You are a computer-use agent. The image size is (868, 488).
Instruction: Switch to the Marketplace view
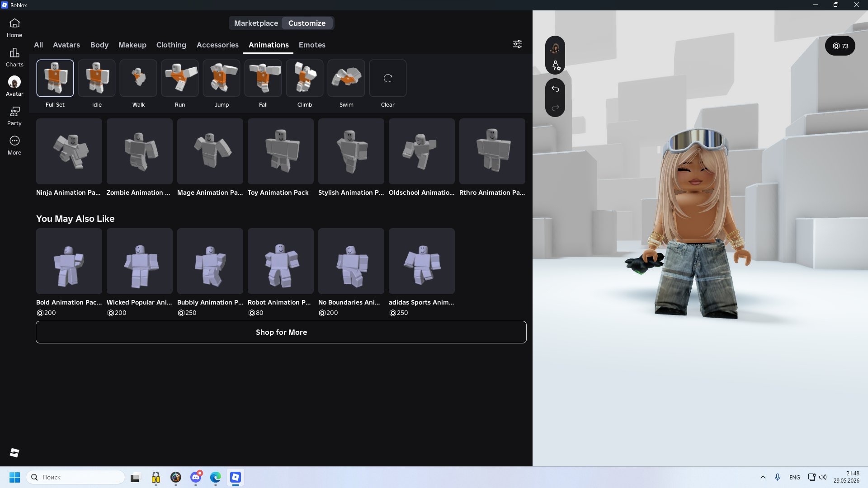256,23
